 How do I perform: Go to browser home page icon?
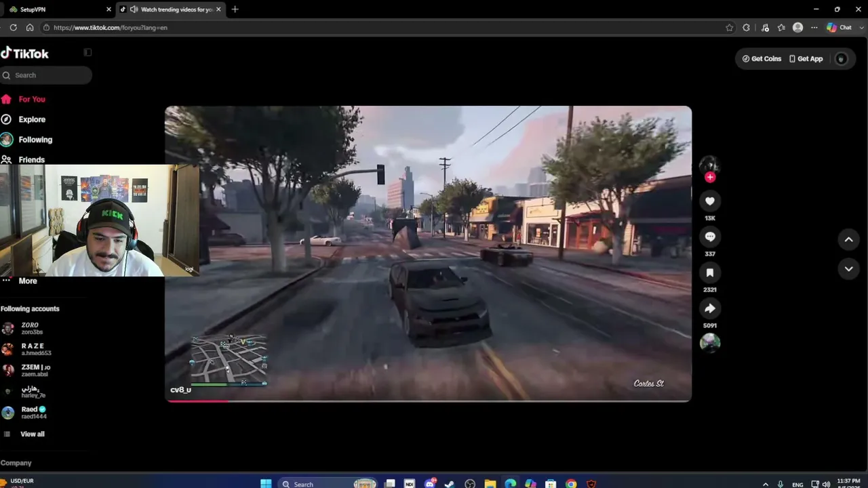[x=30, y=28]
